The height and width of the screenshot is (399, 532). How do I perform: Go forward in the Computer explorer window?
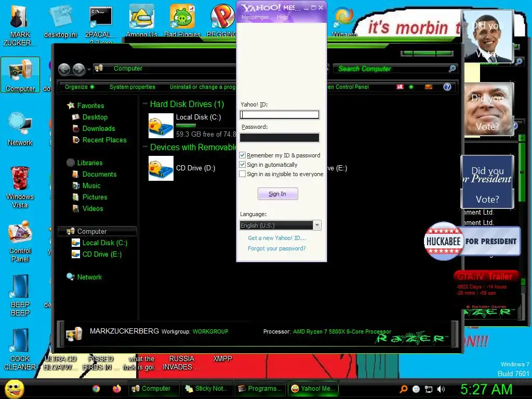(x=79, y=69)
